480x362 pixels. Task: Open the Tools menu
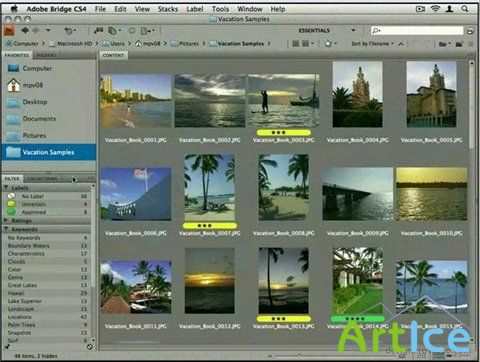coord(220,9)
